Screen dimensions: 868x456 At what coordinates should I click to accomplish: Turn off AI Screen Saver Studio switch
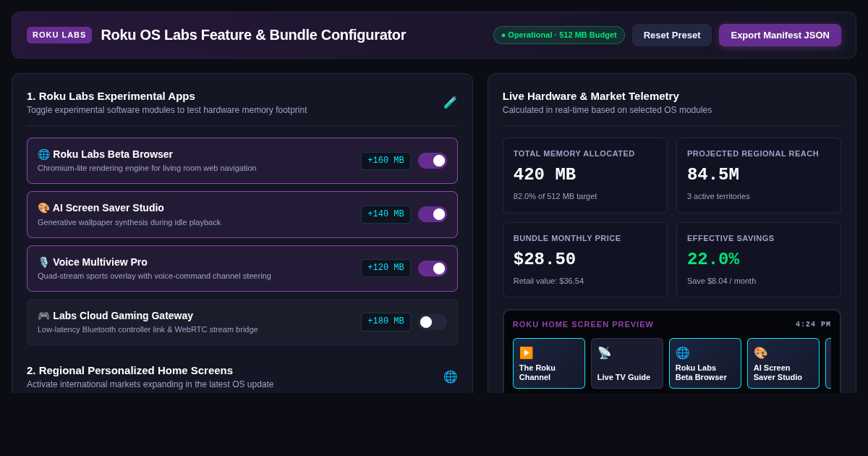tap(433, 214)
